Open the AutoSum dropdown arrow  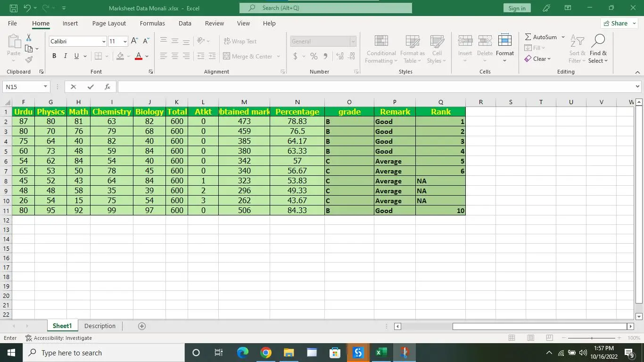[x=563, y=37]
